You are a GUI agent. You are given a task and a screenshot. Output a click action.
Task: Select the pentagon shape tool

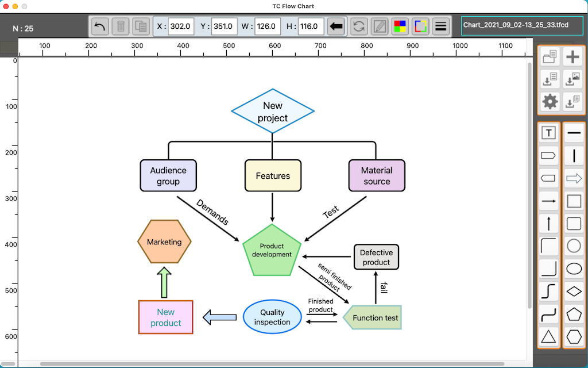tap(574, 314)
